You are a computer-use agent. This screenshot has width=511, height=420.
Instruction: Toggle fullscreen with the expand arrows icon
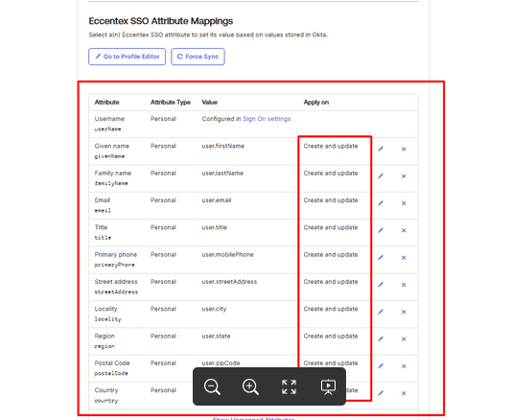[x=290, y=386]
